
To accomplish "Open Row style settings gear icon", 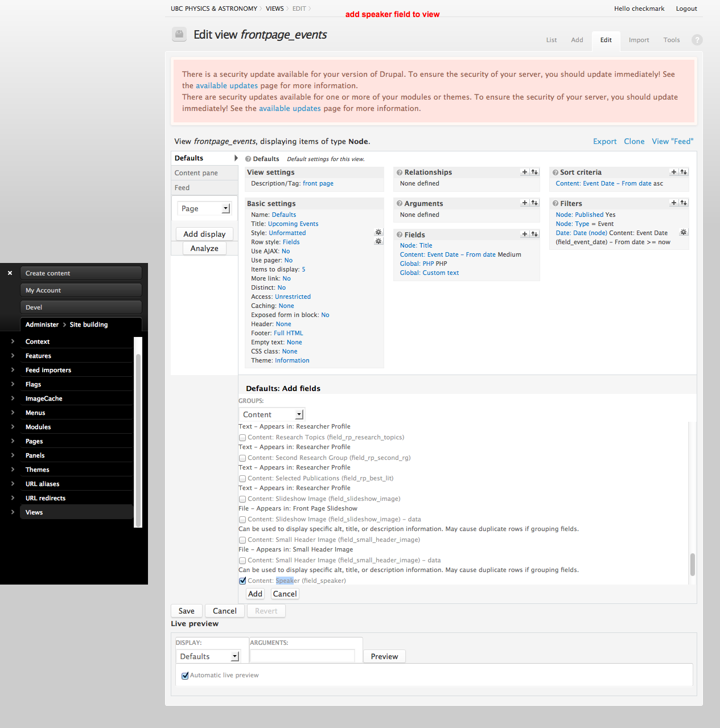I will [378, 241].
